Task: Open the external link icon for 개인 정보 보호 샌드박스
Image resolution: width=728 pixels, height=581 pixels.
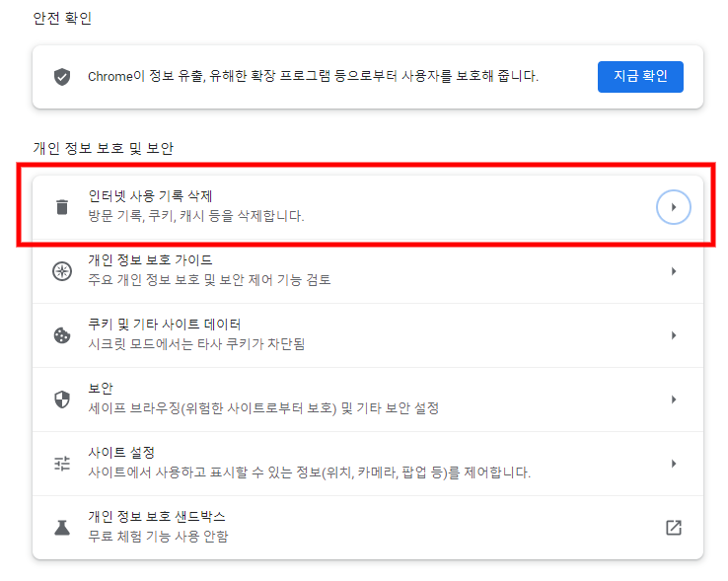Action: point(673,528)
